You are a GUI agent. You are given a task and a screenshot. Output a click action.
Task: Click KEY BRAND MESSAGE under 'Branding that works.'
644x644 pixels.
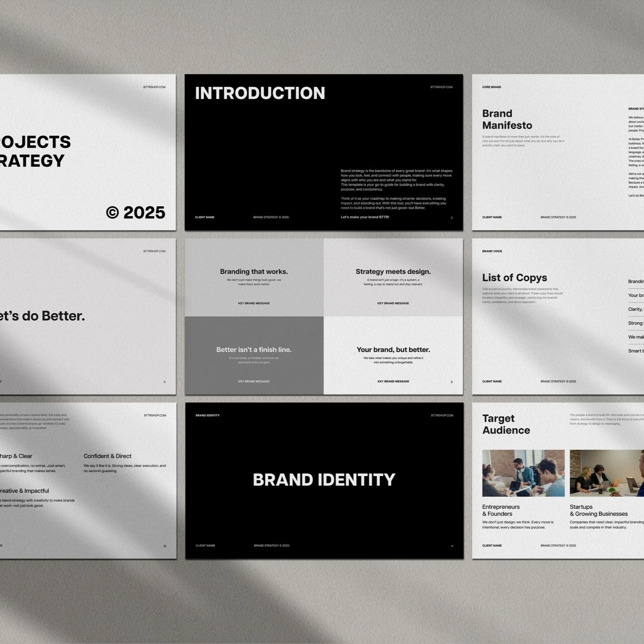pyautogui.click(x=254, y=303)
